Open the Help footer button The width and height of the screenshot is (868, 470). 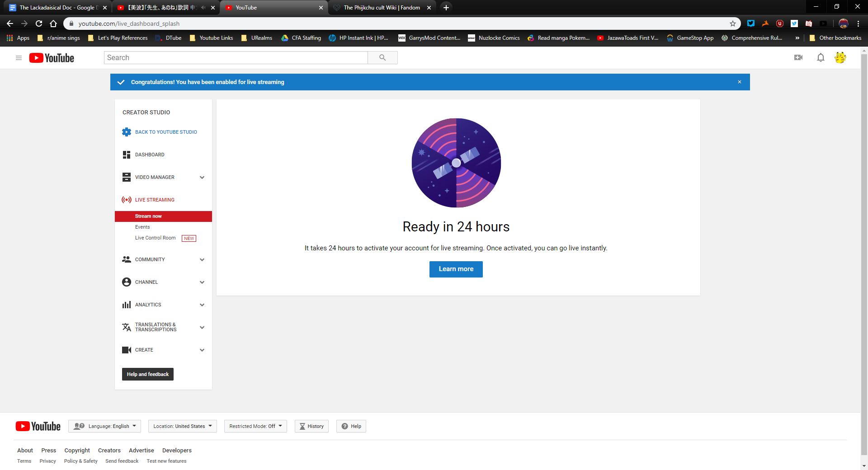(351, 426)
